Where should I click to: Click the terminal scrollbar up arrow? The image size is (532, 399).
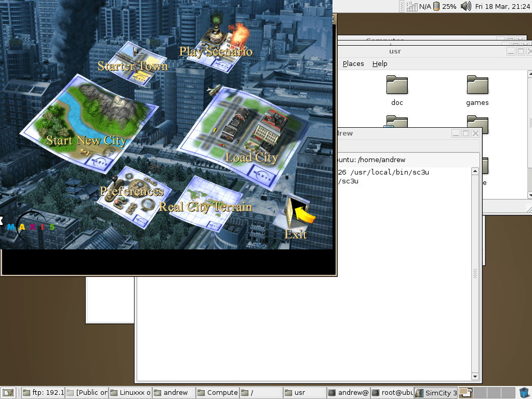click(474, 171)
